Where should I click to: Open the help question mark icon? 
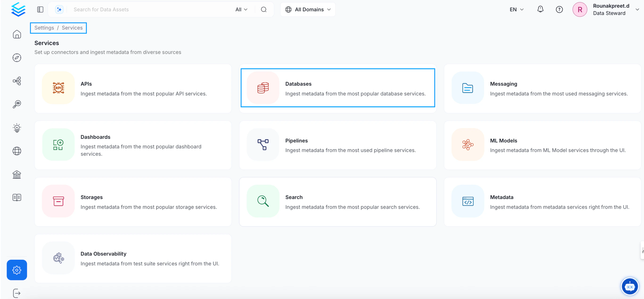coord(559,9)
